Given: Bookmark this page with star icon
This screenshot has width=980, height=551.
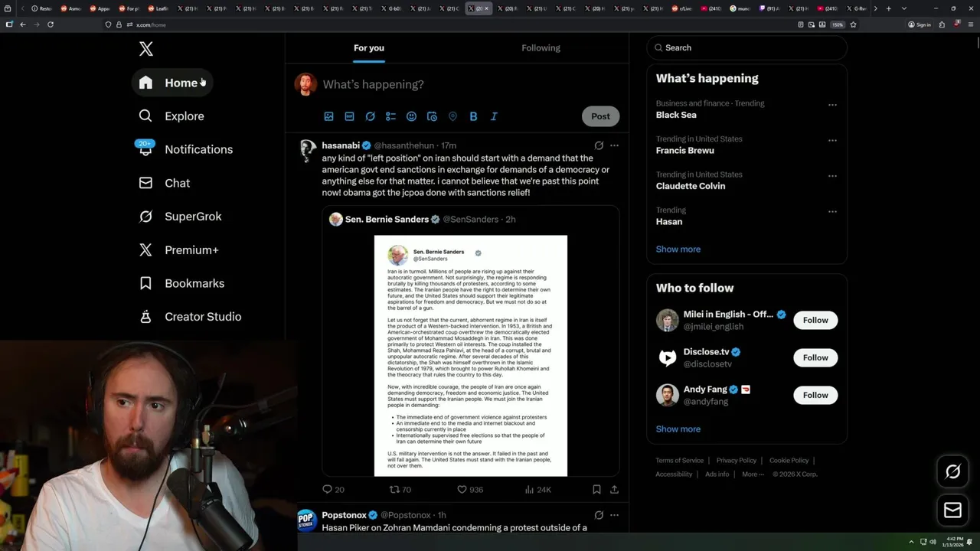Looking at the screenshot, I should (x=853, y=24).
